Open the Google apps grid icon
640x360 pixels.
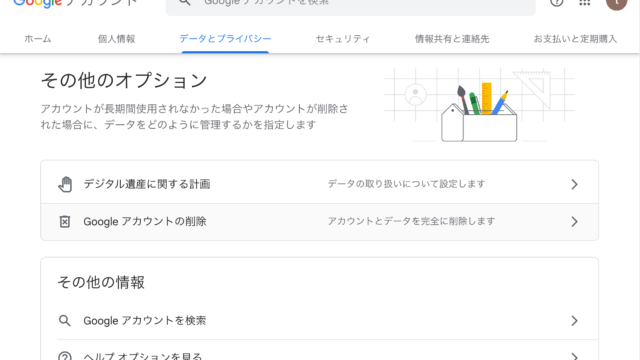point(584,2)
